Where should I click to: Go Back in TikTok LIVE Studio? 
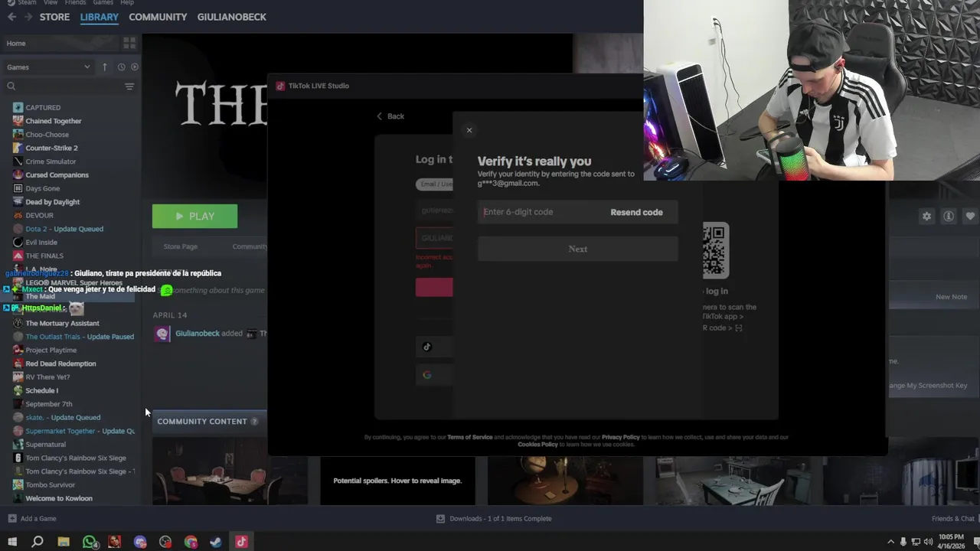tap(390, 116)
